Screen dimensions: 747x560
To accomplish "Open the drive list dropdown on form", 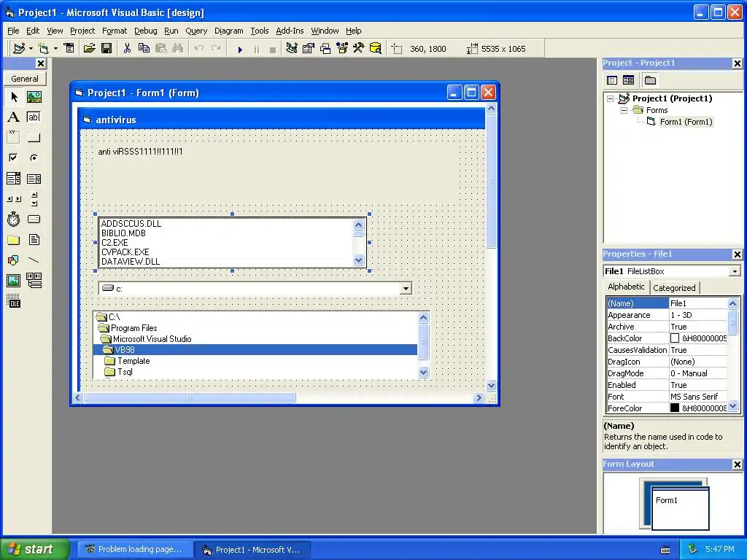I will point(406,289).
